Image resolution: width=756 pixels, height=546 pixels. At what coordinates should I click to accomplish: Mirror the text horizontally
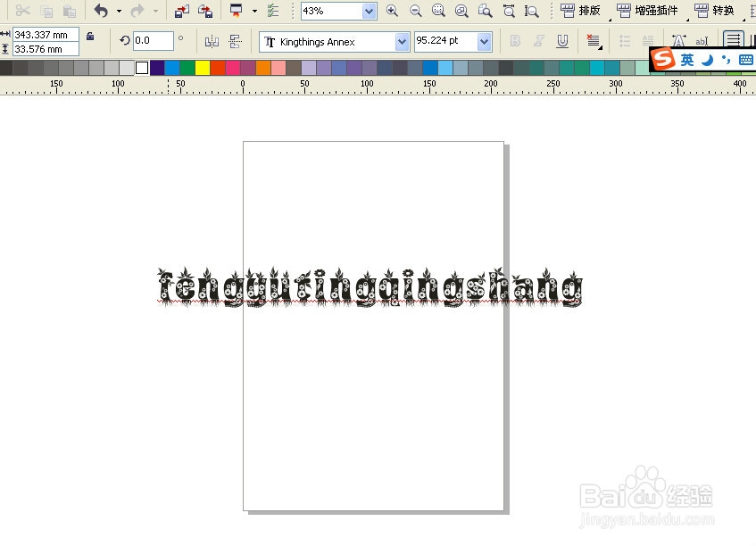click(212, 41)
